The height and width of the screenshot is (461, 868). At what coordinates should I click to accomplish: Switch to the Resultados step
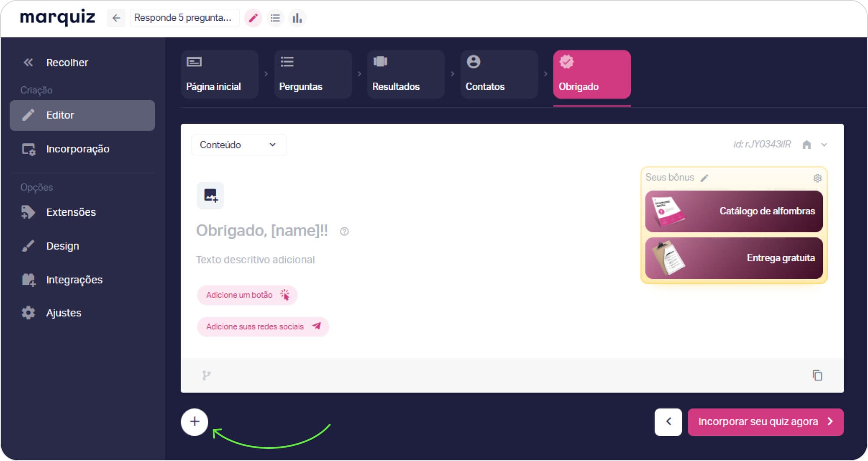(x=406, y=74)
